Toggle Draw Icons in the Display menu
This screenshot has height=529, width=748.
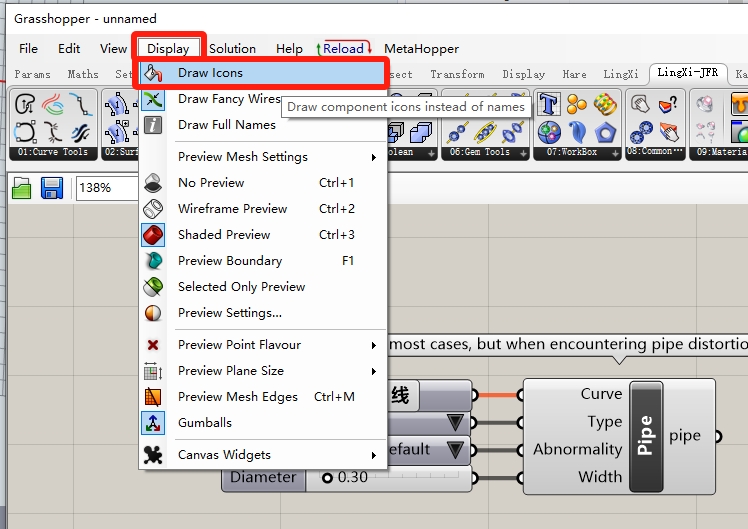pyautogui.click(x=262, y=73)
